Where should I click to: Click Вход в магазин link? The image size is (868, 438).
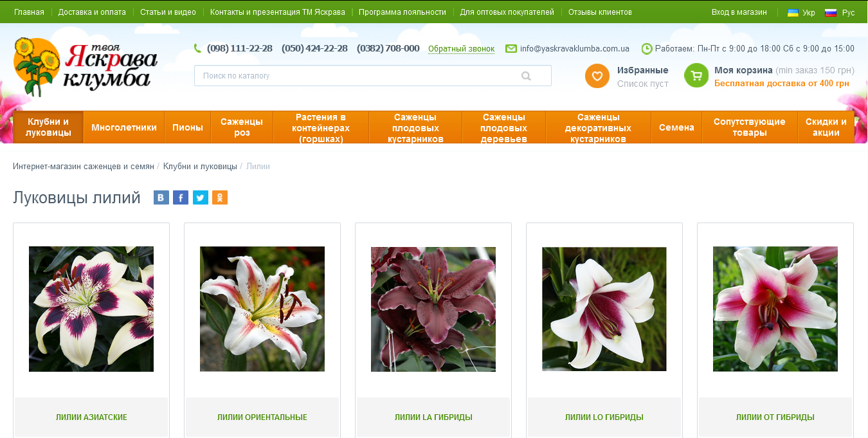(x=739, y=12)
